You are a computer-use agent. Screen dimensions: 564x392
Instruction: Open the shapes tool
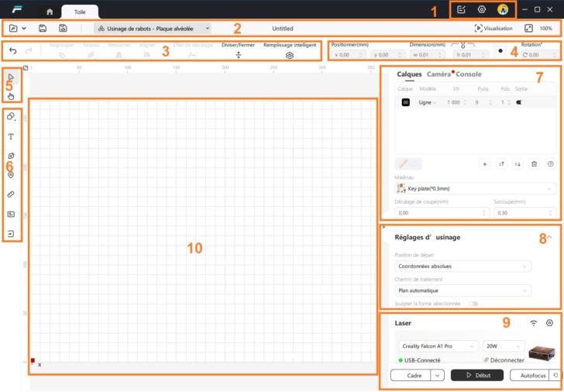(11, 116)
